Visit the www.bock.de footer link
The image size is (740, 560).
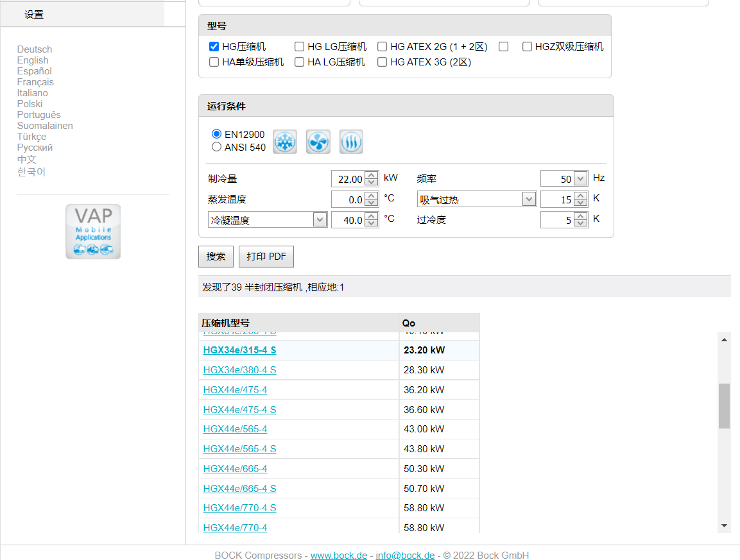[339, 555]
